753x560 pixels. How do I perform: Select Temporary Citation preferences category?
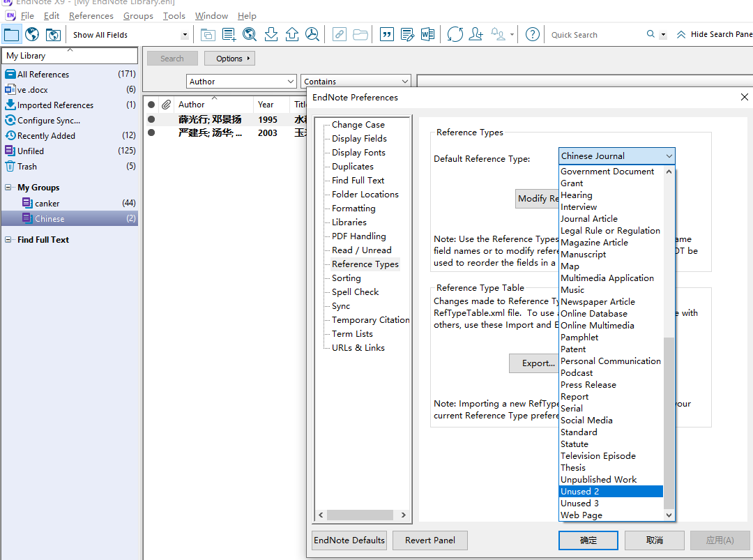click(x=371, y=319)
